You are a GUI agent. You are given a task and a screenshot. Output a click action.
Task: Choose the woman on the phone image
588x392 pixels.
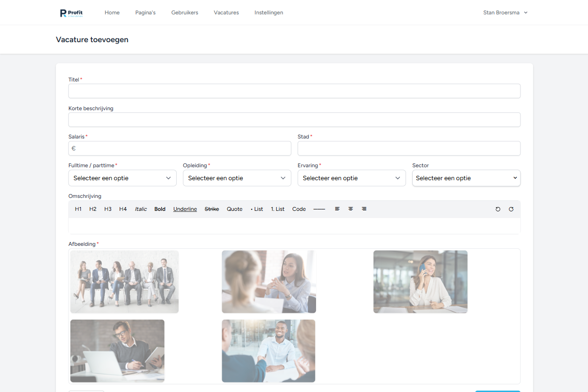tap(420, 282)
